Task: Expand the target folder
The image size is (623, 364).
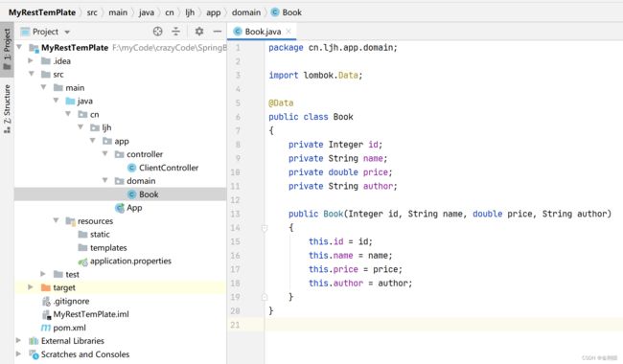Action: coord(31,287)
